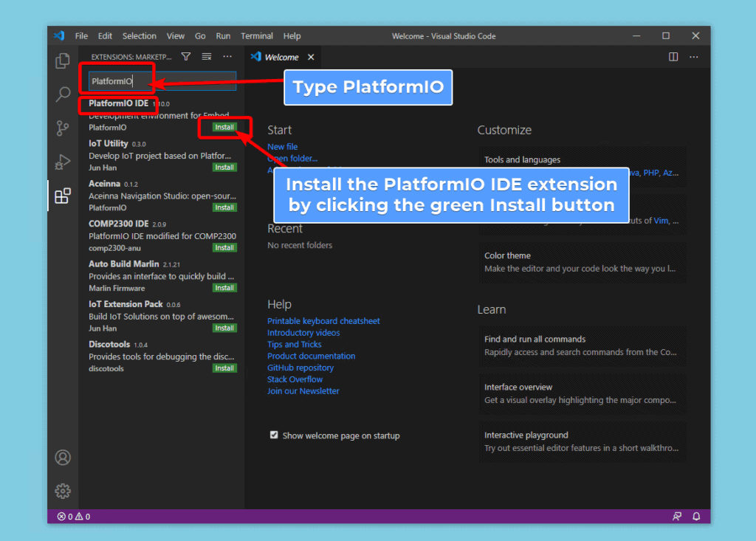Open the Run and Debug view
This screenshot has height=541, width=756.
63,162
